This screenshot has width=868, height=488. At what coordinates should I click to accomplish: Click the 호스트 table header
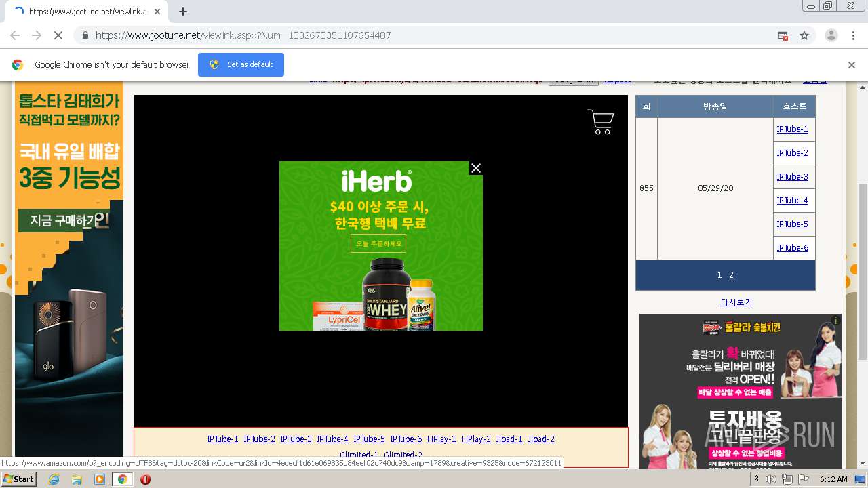pos(794,106)
